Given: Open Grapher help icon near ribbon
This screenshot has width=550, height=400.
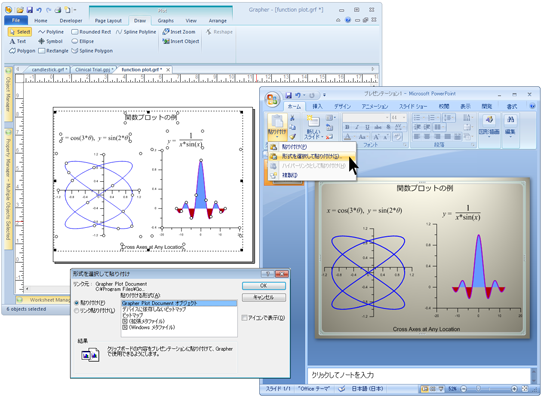Looking at the screenshot, I should click(x=348, y=20).
